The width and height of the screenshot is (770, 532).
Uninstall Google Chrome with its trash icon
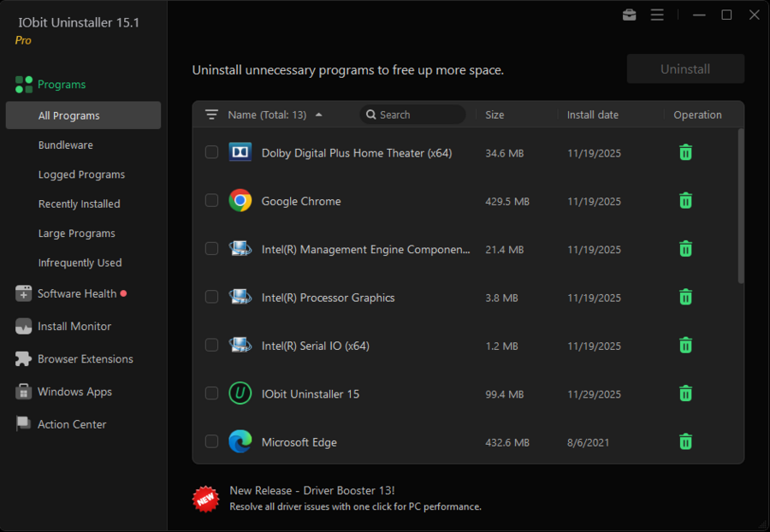685,200
